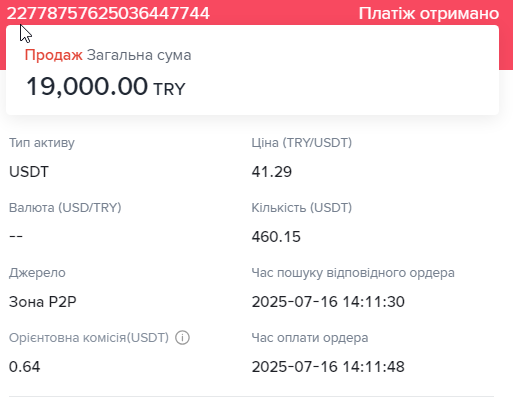
Task: Select the quantity value 460.15
Action: [x=276, y=237]
